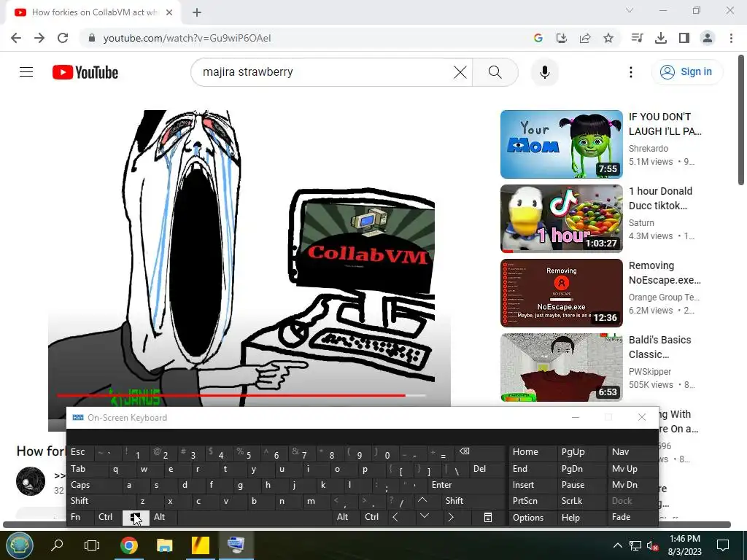Toggle ScrLk key on On-Screen Keyboard
This screenshot has height=560, width=747.
pyautogui.click(x=581, y=501)
